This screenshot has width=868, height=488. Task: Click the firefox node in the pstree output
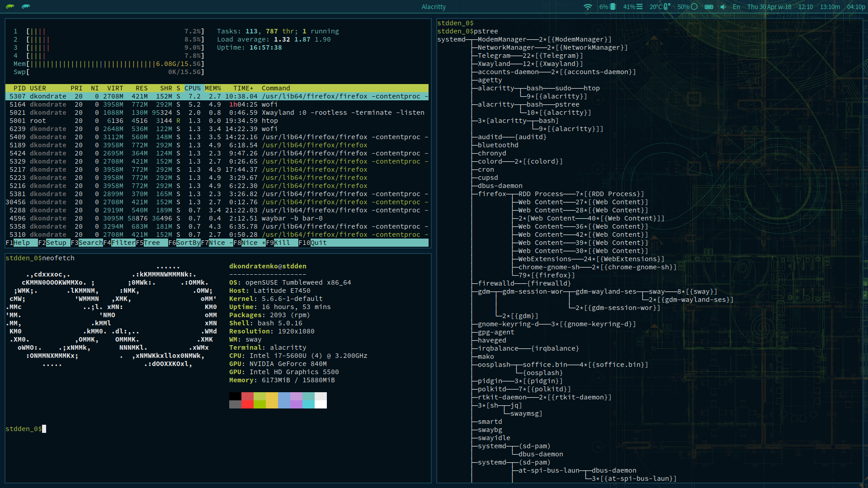pos(492,194)
